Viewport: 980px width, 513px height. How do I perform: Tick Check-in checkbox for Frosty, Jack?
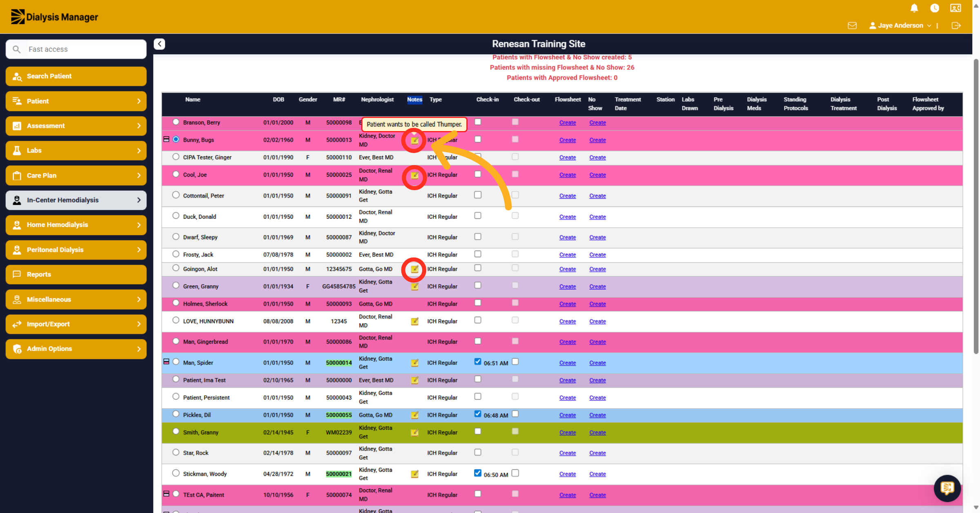pyautogui.click(x=478, y=254)
